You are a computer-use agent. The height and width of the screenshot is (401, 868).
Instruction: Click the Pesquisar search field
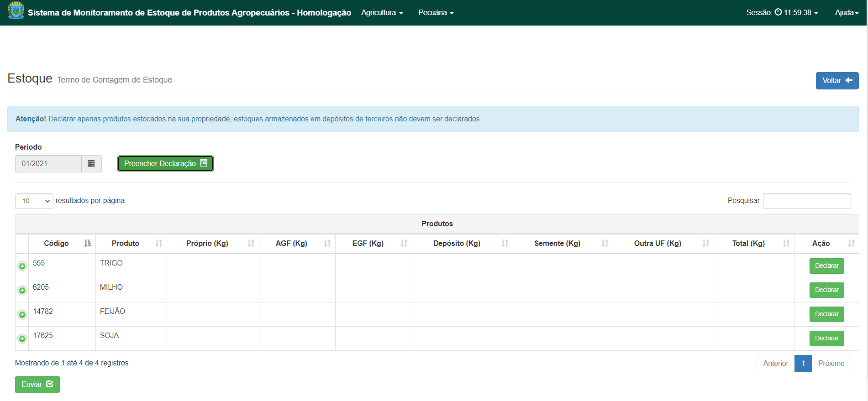coord(807,201)
